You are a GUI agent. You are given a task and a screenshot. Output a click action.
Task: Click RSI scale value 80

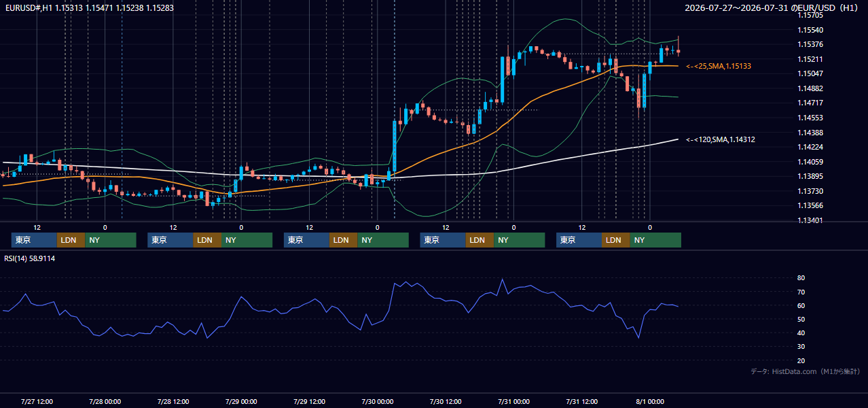coord(801,278)
